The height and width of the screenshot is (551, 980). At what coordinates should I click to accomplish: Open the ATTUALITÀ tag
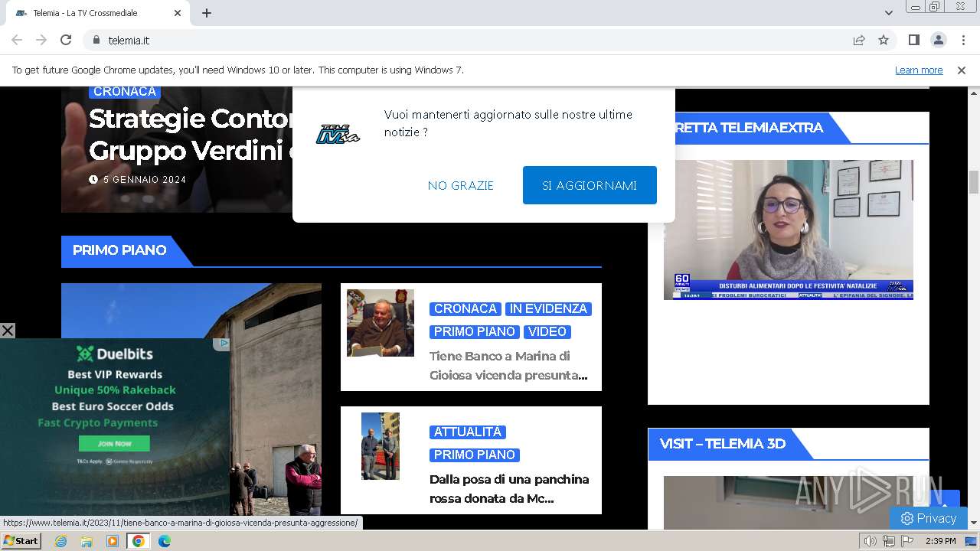468,432
